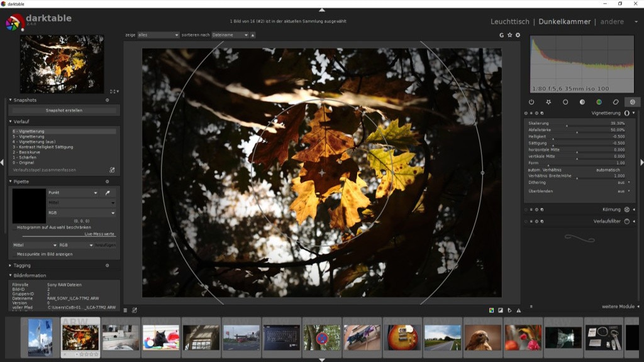Click styles icon in Verlauf panel
644x362 pixels.
point(112,170)
